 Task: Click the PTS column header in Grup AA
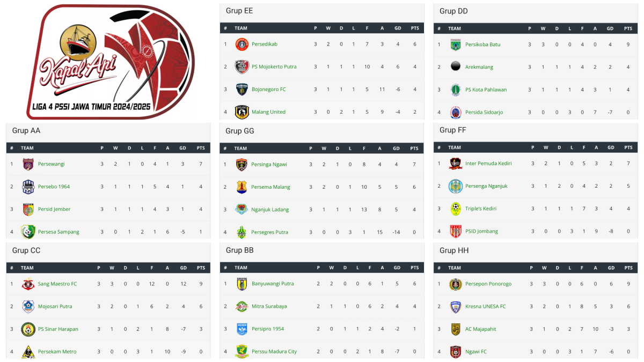pyautogui.click(x=200, y=147)
